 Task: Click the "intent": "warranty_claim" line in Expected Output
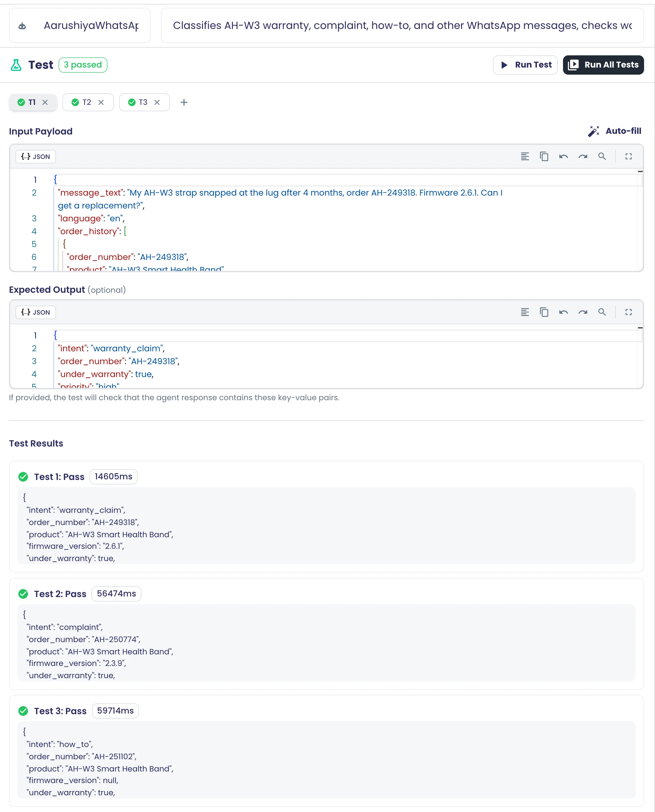(111, 348)
